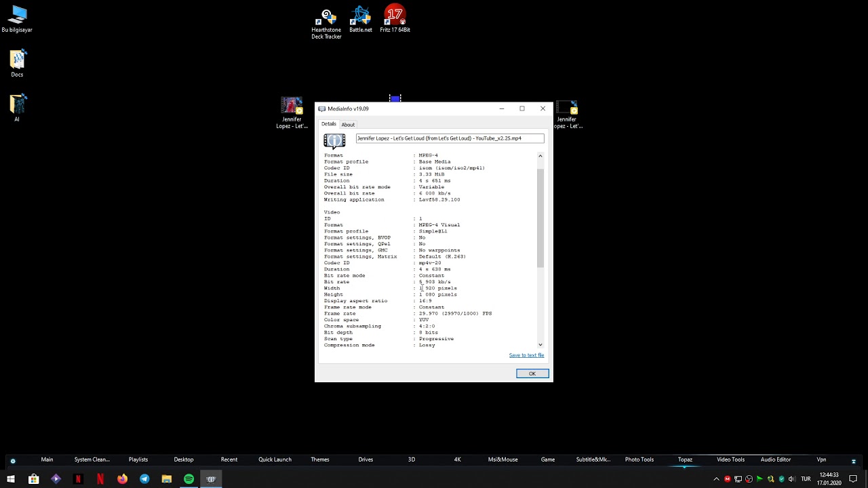Image resolution: width=868 pixels, height=488 pixels.
Task: Open the Quick Launch toolbar group
Action: (275, 460)
